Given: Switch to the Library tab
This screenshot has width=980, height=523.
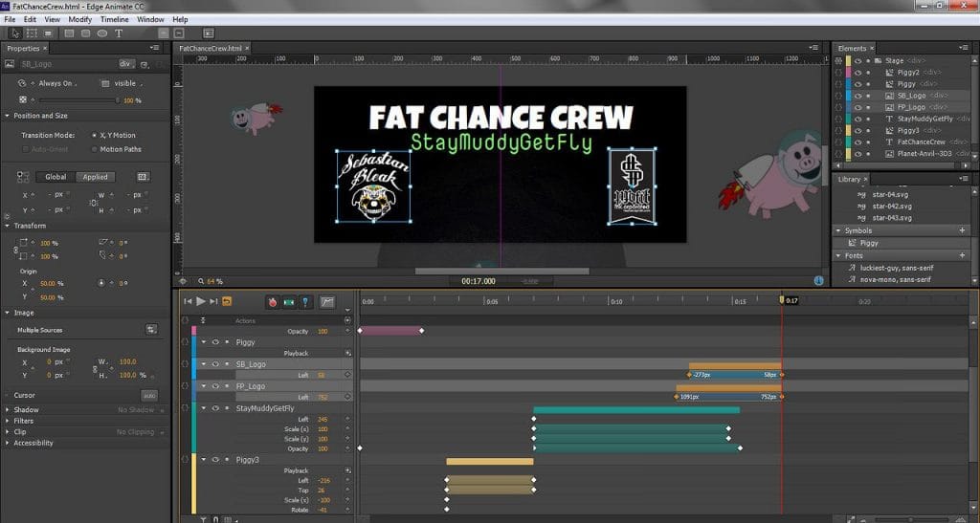Looking at the screenshot, I should 849,179.
